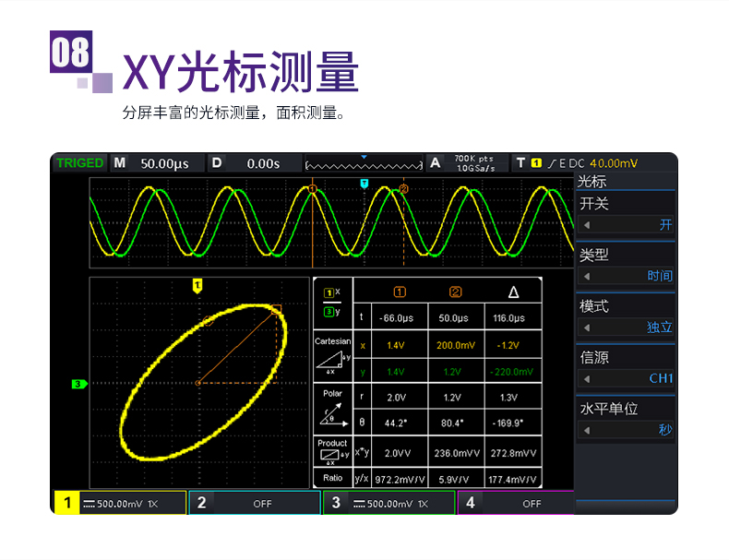Click orange cursor 1 marker on waveform
Screen dimensions: 729x560
point(313,189)
